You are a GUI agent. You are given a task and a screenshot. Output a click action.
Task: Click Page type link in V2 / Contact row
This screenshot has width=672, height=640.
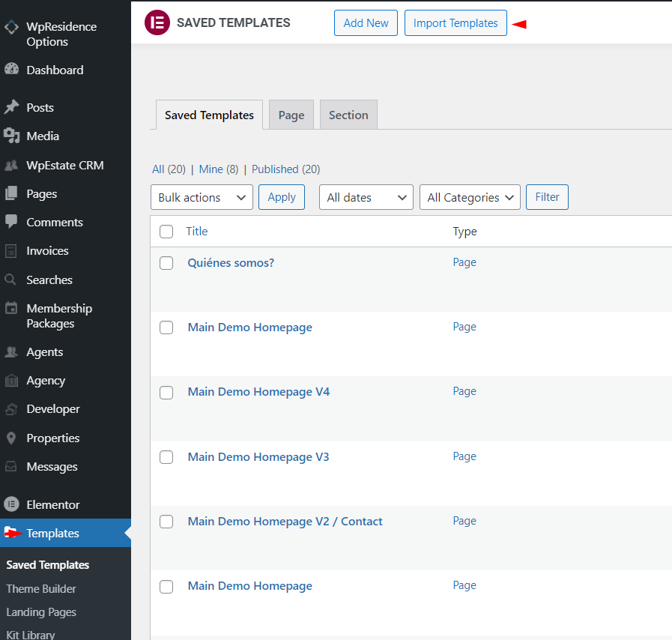(x=464, y=521)
